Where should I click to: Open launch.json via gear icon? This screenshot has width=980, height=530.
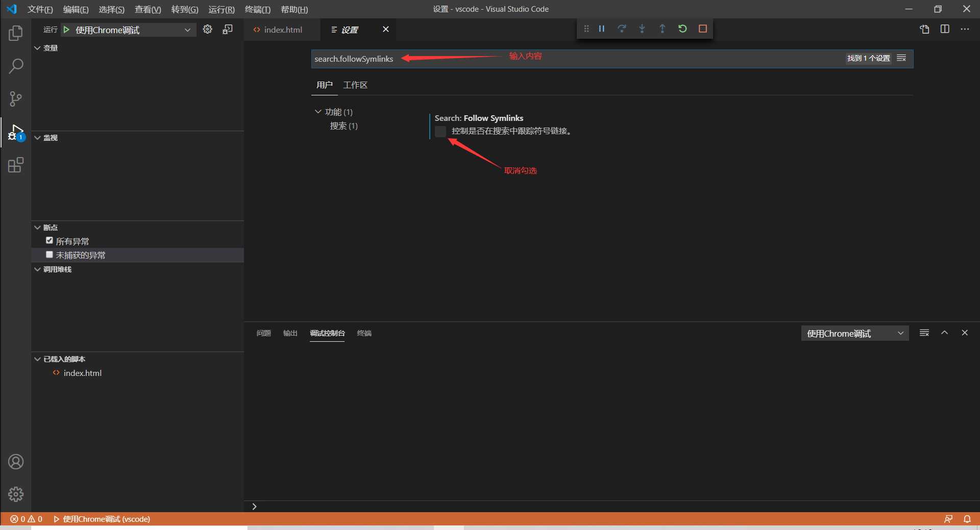(207, 30)
